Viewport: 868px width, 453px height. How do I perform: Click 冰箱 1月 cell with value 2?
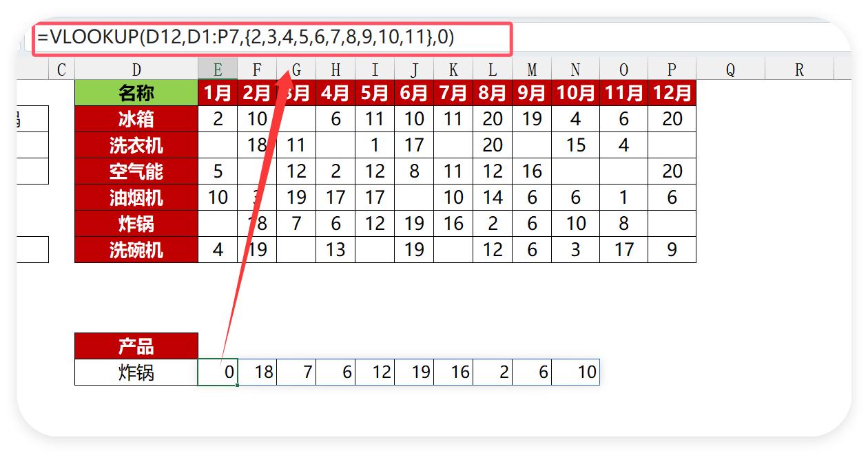(x=218, y=119)
